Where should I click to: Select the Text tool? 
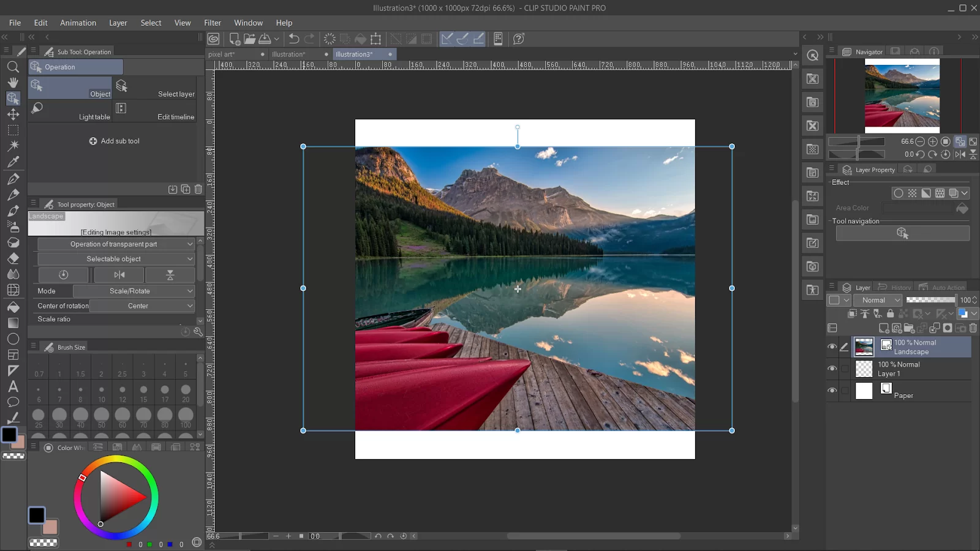point(13,386)
